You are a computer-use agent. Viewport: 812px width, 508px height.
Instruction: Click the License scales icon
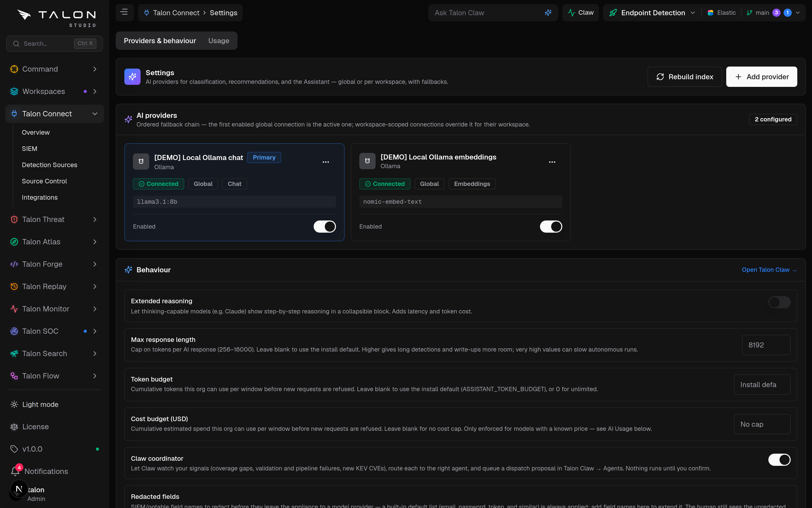click(14, 427)
